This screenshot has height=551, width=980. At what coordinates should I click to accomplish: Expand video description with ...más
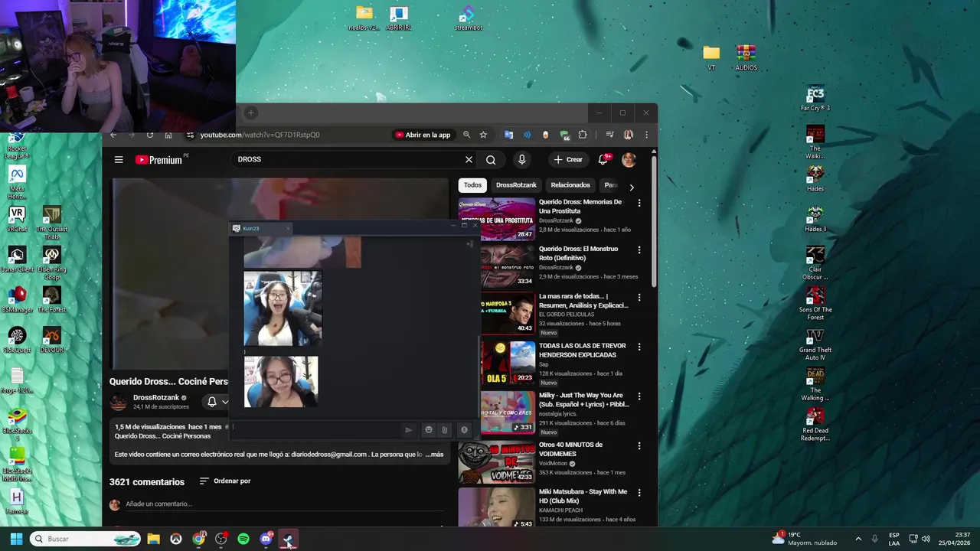[435, 455]
